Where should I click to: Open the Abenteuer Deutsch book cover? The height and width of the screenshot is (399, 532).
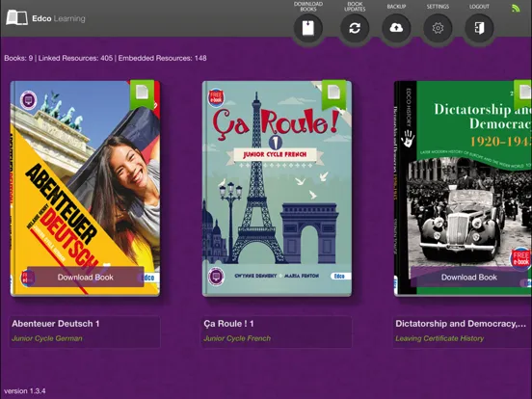[x=85, y=189]
